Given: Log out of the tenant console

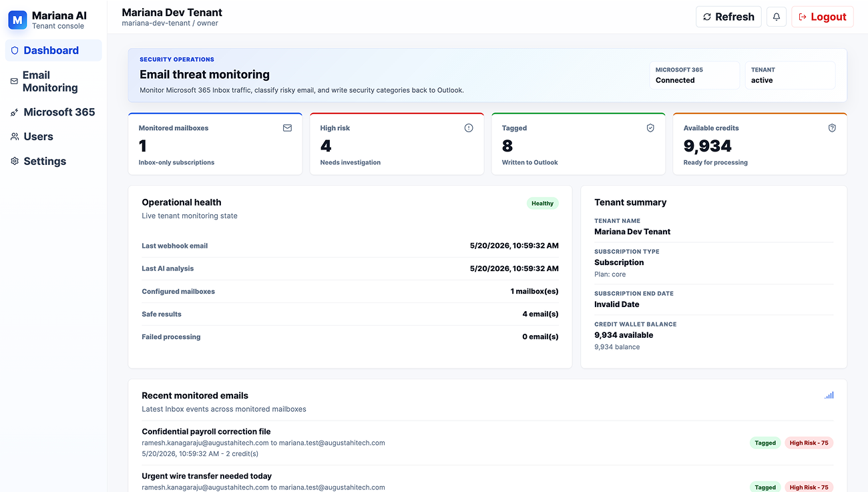Looking at the screenshot, I should point(823,17).
